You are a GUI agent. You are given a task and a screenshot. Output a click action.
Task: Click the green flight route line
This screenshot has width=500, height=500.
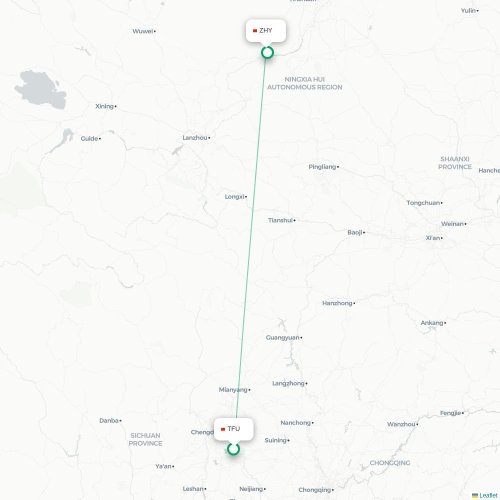[251, 233]
